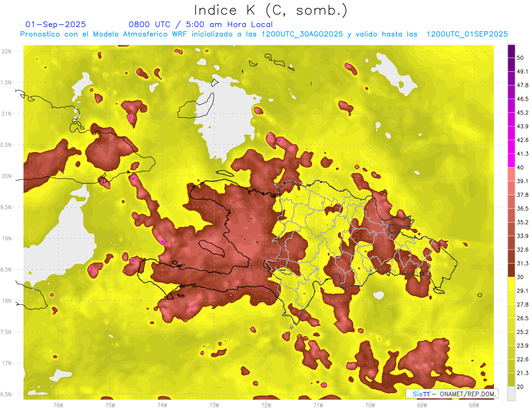Click the 71W longitude label
This screenshot has width=532, height=411.
(318, 405)
